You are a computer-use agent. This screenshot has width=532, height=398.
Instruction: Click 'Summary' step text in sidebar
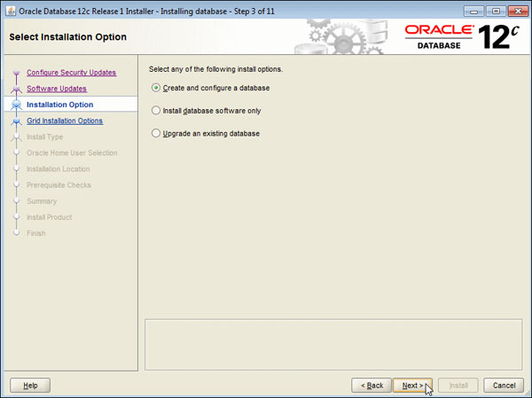[x=42, y=201]
